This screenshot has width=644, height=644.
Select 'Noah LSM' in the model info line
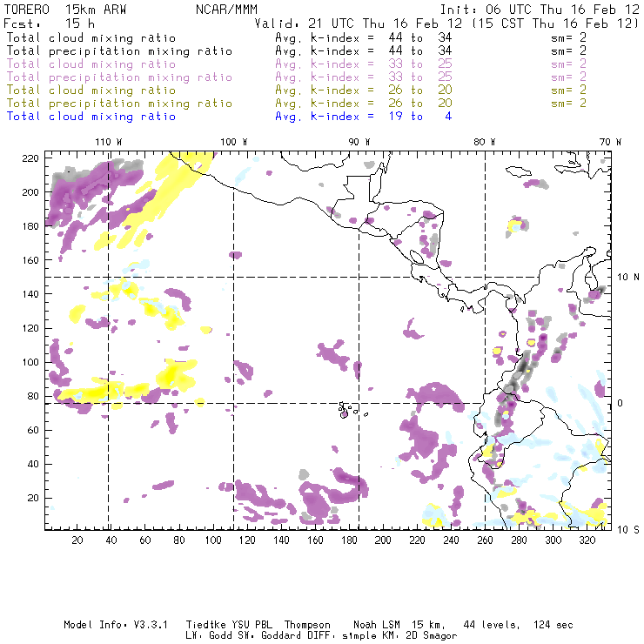click(x=377, y=625)
